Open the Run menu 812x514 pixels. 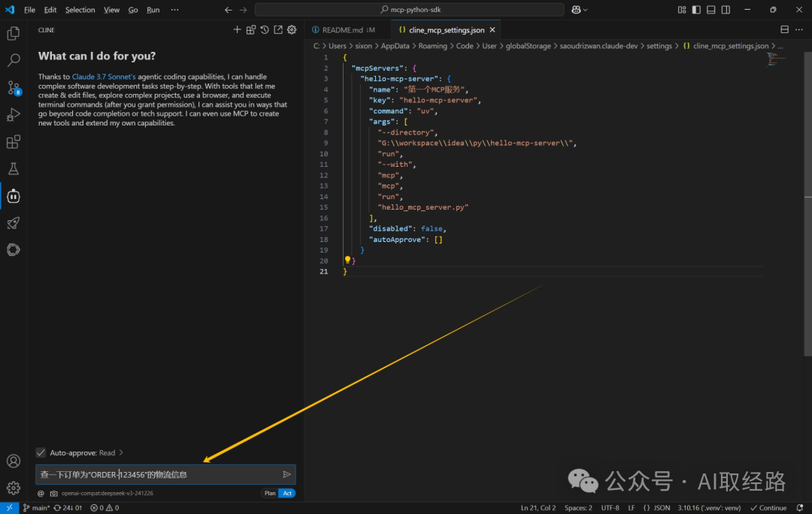153,10
